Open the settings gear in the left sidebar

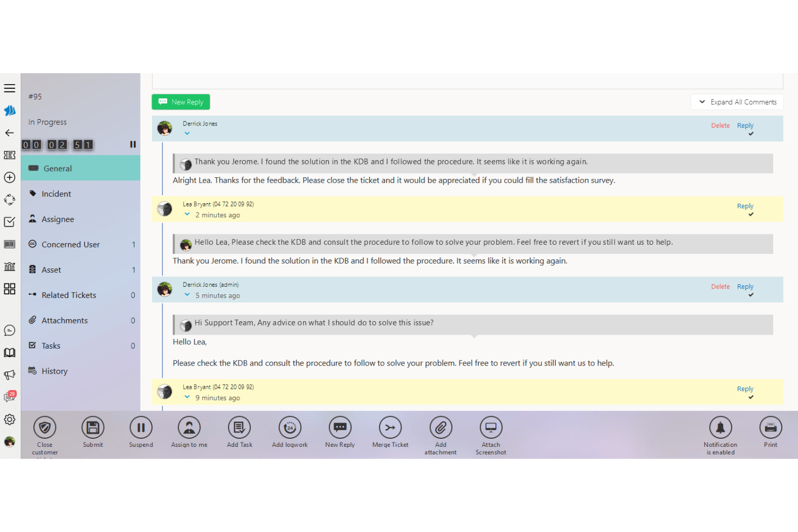click(x=10, y=419)
